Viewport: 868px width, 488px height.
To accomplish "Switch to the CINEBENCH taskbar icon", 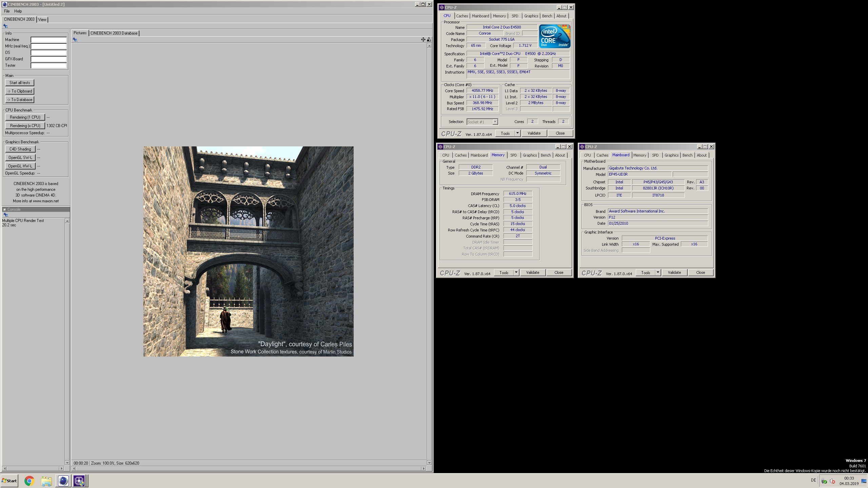I will coord(63,481).
